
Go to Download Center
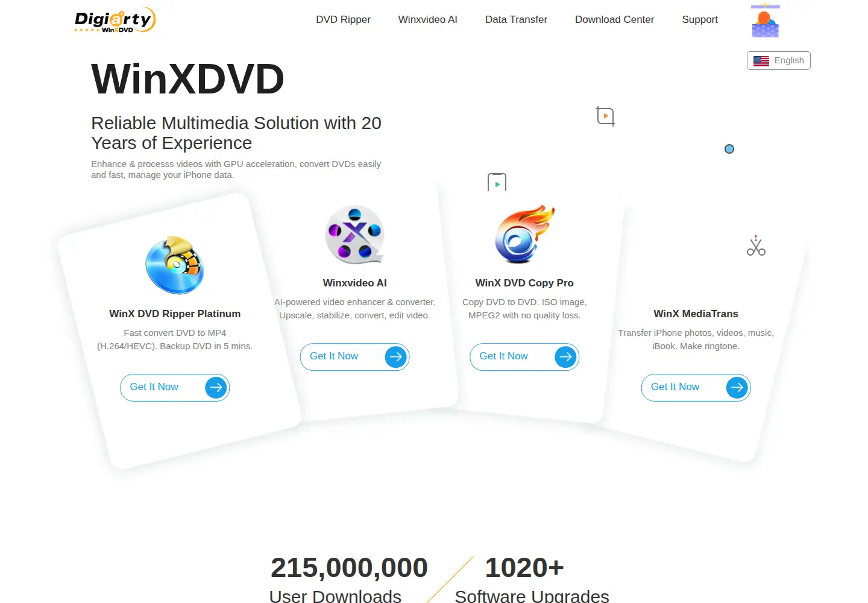(614, 19)
